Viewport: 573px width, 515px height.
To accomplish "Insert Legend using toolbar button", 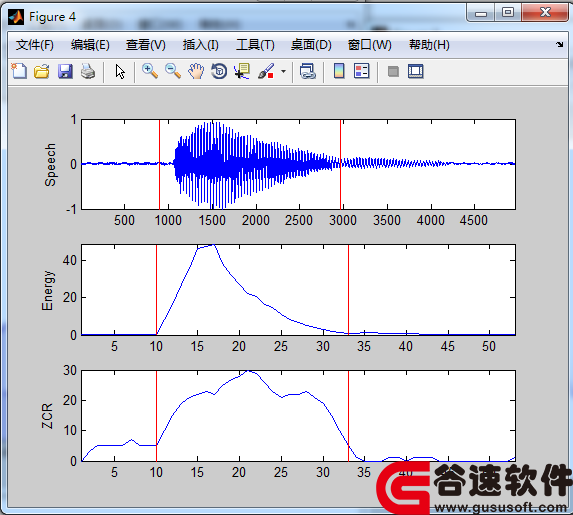I will [362, 71].
